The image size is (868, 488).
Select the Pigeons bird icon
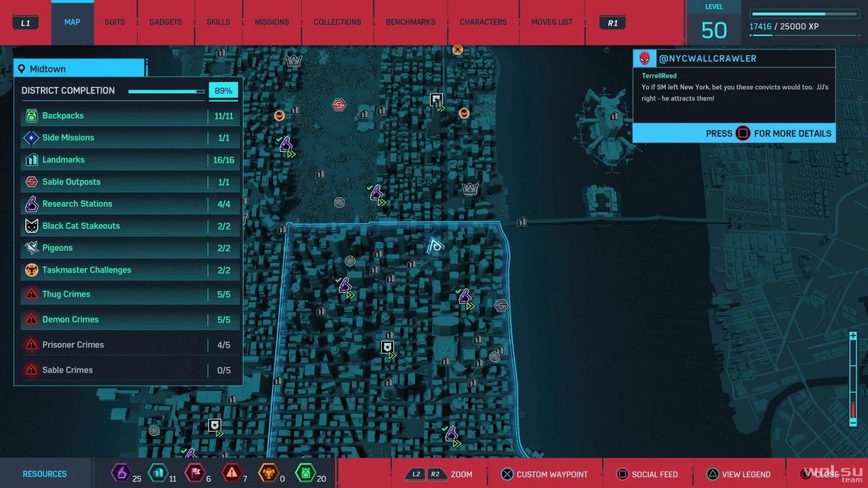coord(31,248)
